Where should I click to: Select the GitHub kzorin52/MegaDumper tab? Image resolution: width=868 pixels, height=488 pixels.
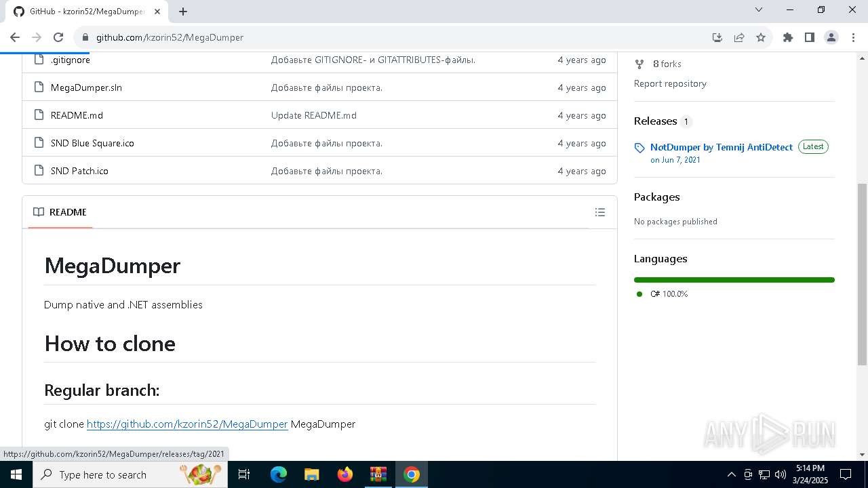click(x=87, y=12)
